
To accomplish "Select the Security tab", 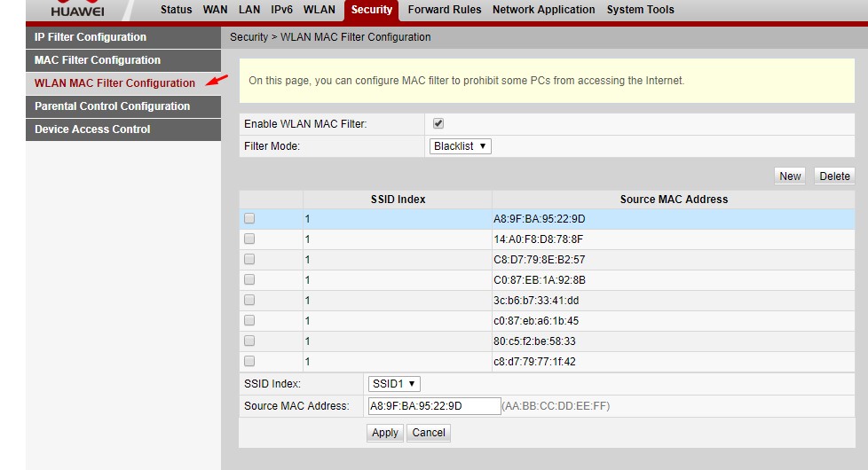I will tap(372, 10).
